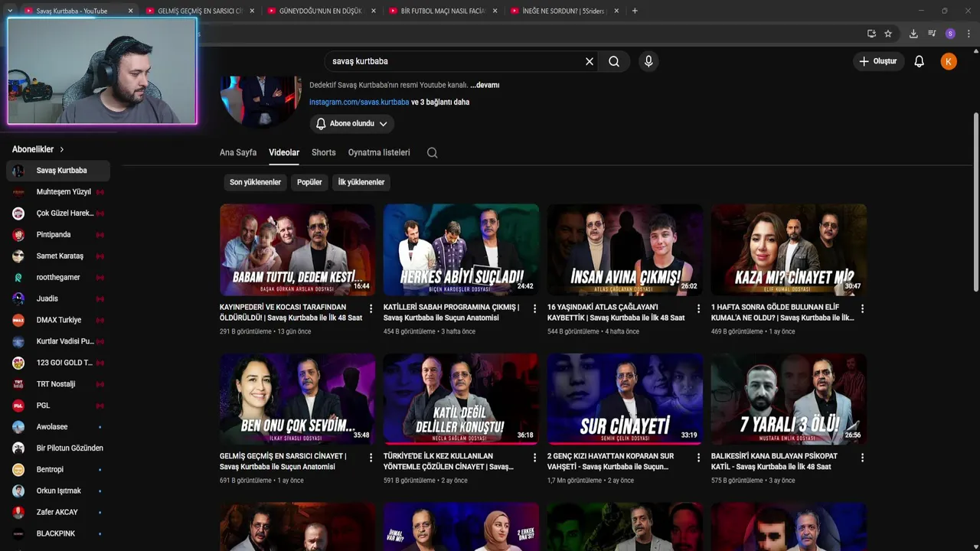Open options menu for TÜRKİYE'DE İLK KEZ video
Viewport: 980px width, 551px height.
[x=535, y=458]
